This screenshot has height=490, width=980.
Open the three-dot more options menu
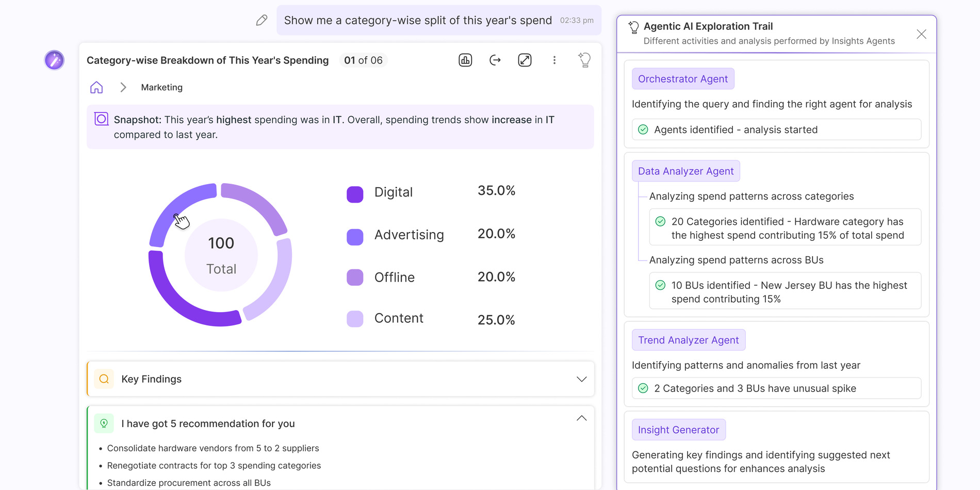coord(554,60)
